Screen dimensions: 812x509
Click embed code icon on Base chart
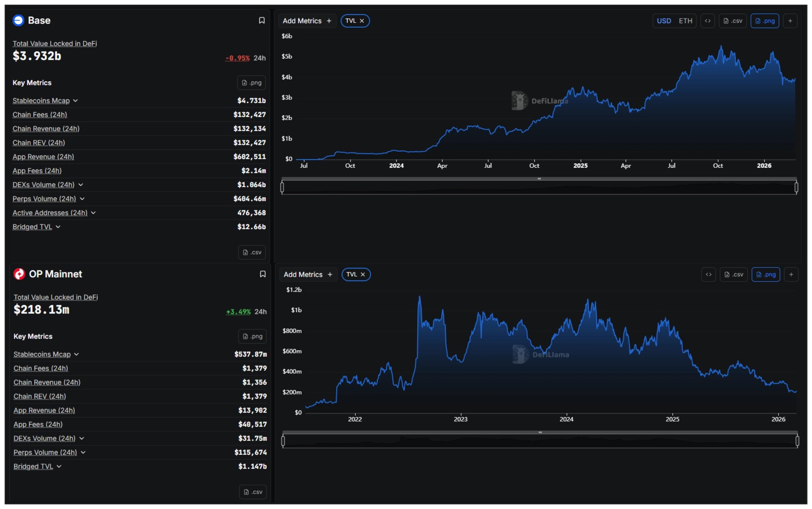[x=708, y=21]
